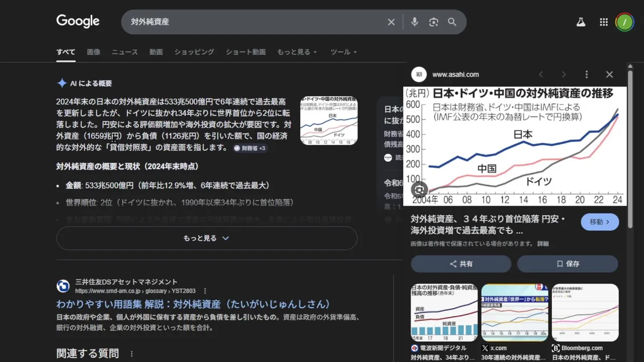Open Google account profile avatar
The height and width of the screenshot is (362, 644).
tap(625, 22)
